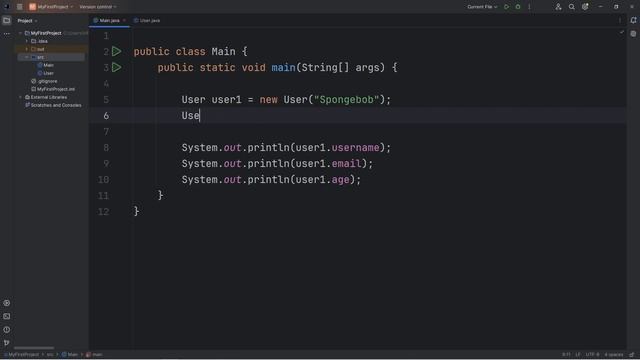This screenshot has height=360, width=640.
Task: Click user1.username on line 8
Action: coord(338,148)
